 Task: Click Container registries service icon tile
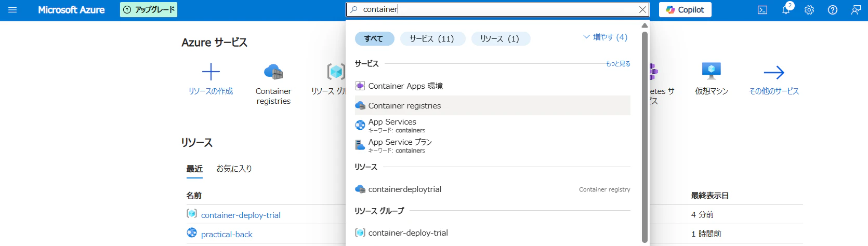click(273, 72)
